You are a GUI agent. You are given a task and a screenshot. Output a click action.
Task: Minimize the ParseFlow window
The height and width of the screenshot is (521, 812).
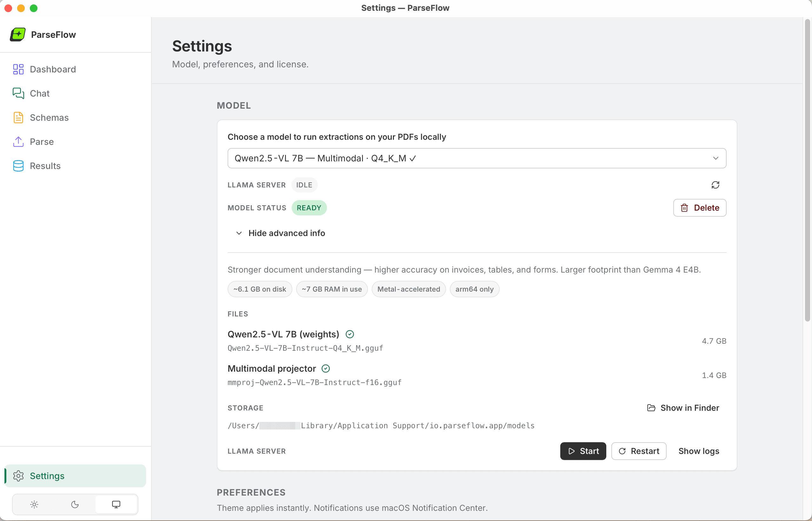click(21, 8)
